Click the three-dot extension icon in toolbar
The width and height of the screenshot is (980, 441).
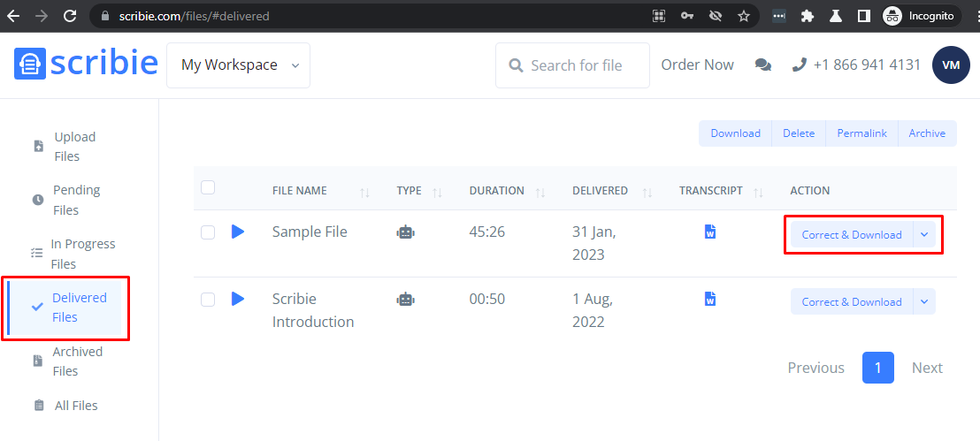pos(778,16)
